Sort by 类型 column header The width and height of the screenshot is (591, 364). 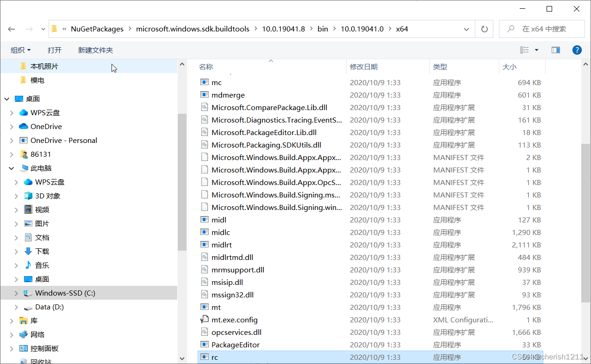point(440,67)
